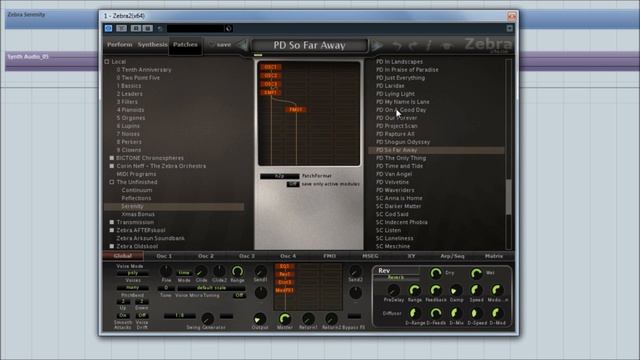Viewport: 640px width, 360px height.
Task: Toggle the Bypass FX switch
Action: click(x=354, y=316)
